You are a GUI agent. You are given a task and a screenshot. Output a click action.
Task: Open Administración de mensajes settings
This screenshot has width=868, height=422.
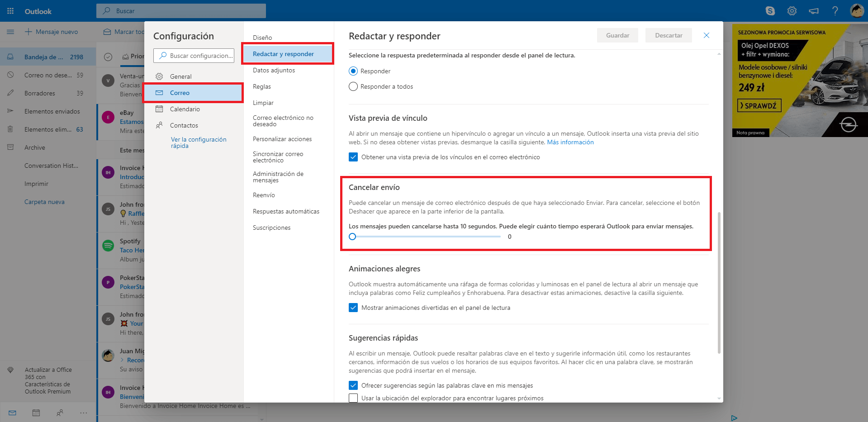pyautogui.click(x=278, y=177)
